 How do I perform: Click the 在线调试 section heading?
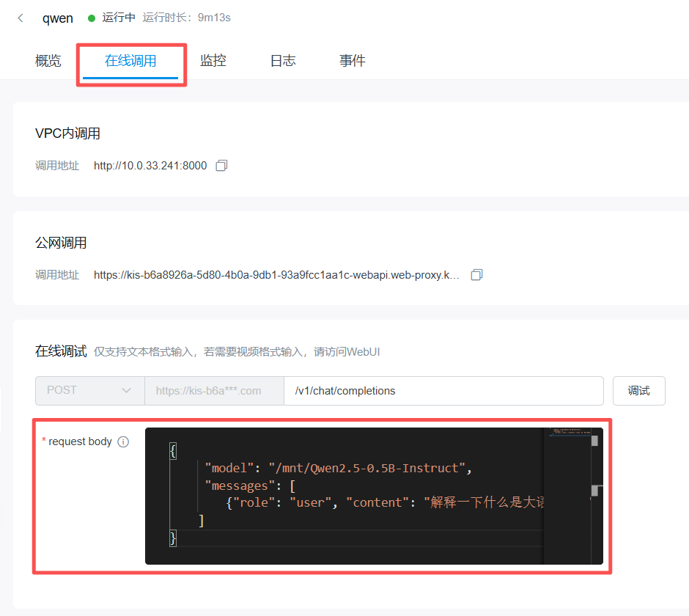click(x=61, y=351)
